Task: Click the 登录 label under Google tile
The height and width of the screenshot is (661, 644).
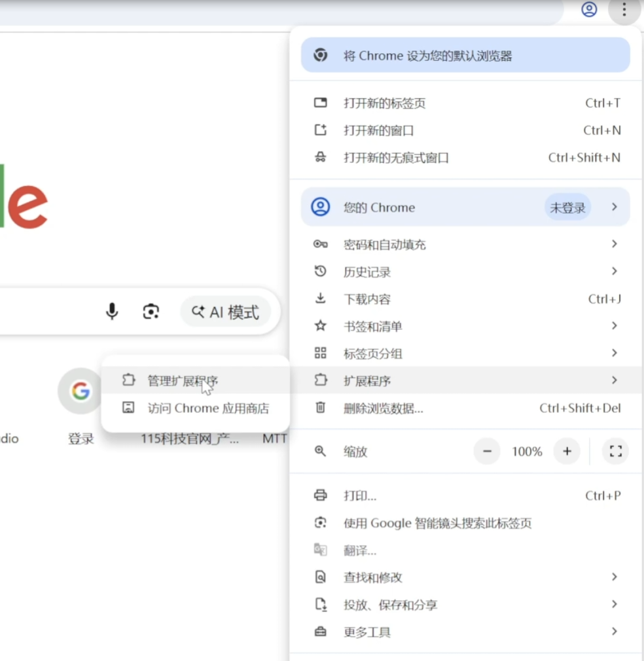Action: point(81,439)
